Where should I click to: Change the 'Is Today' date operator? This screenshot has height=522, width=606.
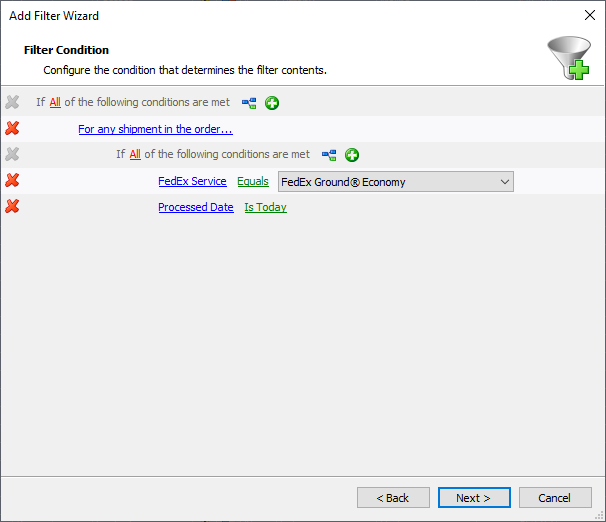265,208
